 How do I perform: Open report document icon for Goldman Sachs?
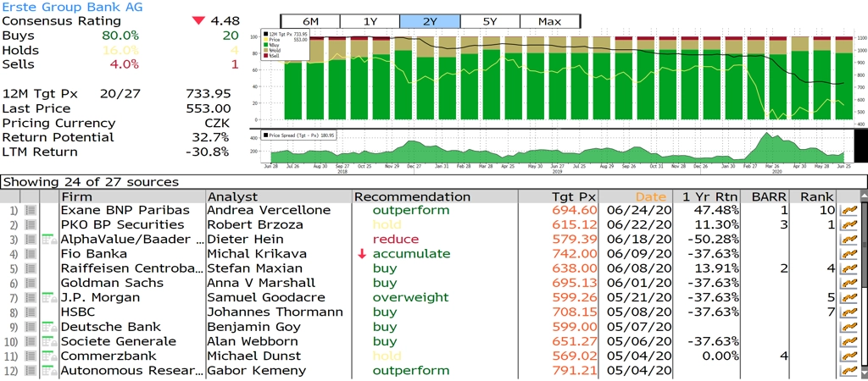point(30,283)
